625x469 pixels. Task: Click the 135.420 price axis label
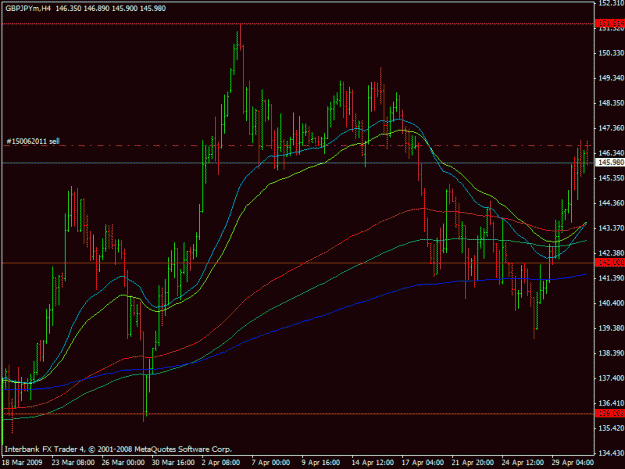tap(611, 428)
